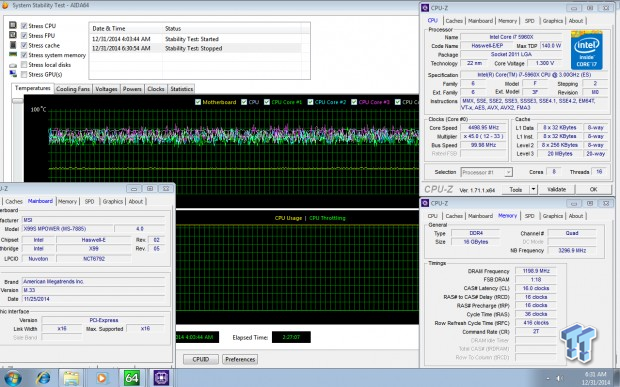The width and height of the screenshot is (620, 387).
Task: Click the DRAM Frequency value field
Action: pos(536,271)
